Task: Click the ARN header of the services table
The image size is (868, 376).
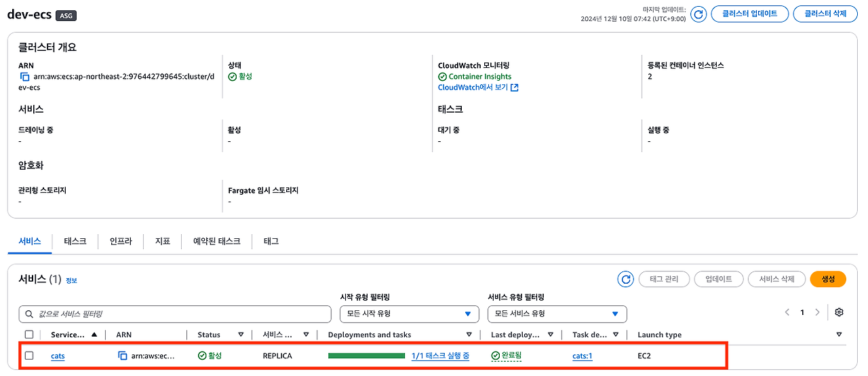Action: click(x=124, y=335)
